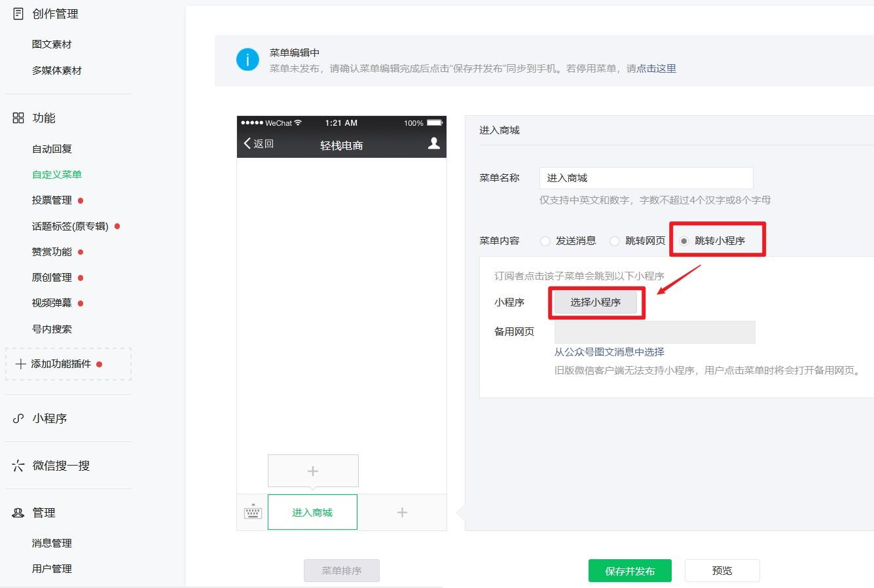
Task: Click the keyboard icon in phone preview
Action: (253, 511)
